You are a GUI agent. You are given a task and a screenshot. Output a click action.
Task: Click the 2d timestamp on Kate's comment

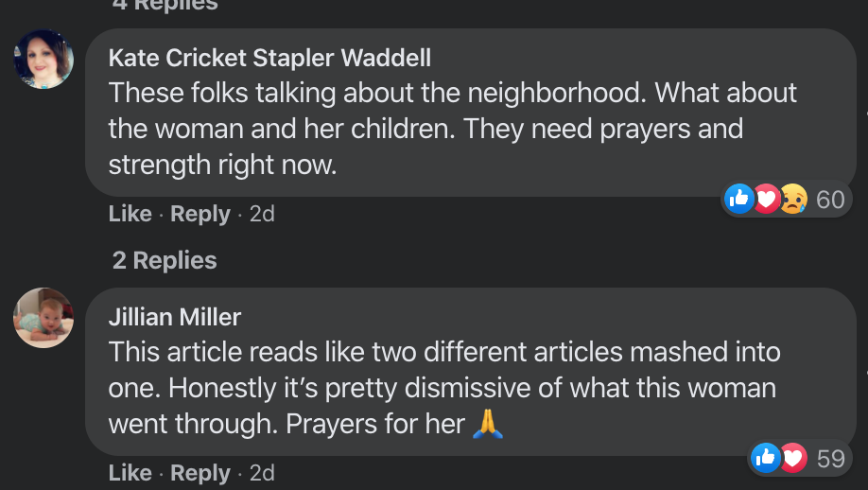click(262, 214)
